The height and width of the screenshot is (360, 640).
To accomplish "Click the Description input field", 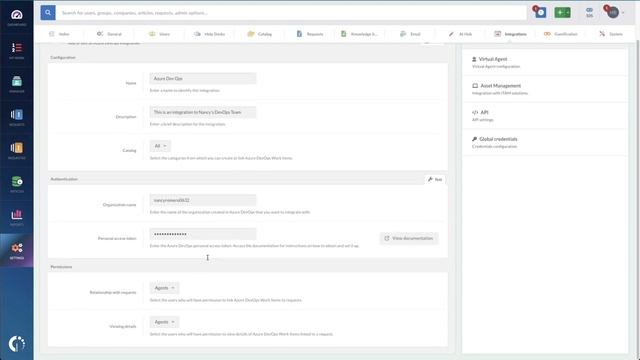I will point(203,112).
